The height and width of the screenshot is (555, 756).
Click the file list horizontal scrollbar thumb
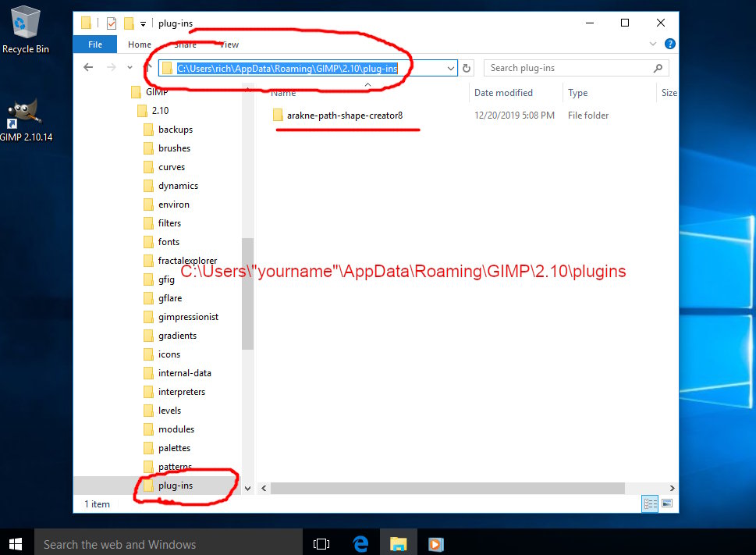point(447,488)
